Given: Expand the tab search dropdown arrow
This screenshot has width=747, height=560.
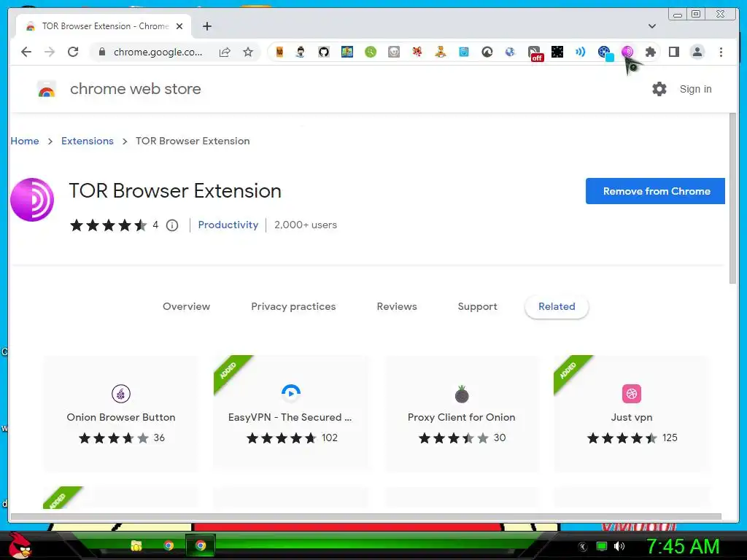Looking at the screenshot, I should [652, 26].
